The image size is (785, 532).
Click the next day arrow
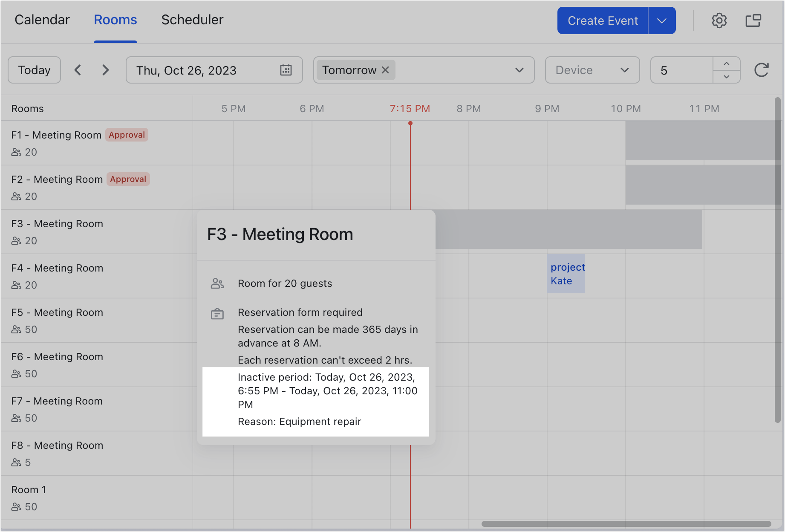click(105, 70)
